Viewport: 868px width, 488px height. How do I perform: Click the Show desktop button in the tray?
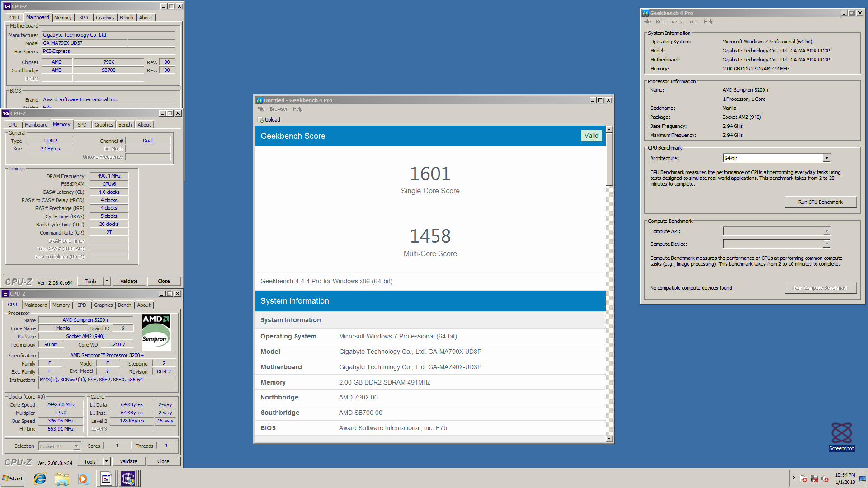tap(863, 479)
